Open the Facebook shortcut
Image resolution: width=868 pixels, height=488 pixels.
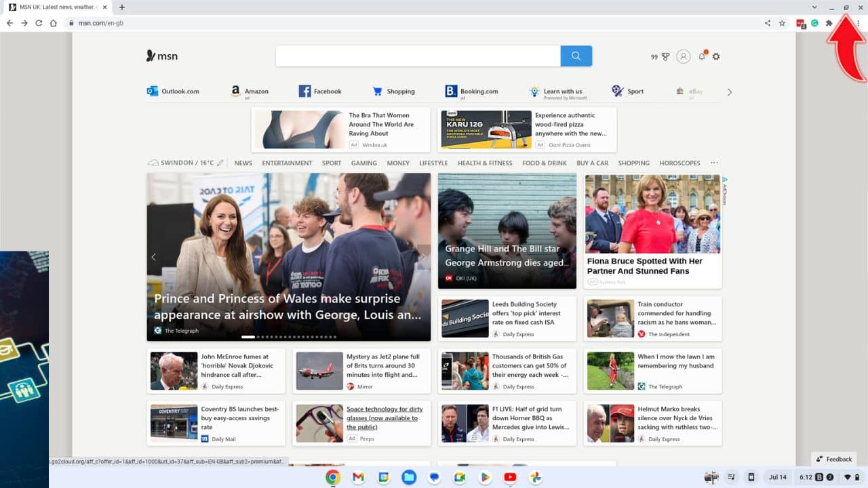pyautogui.click(x=320, y=91)
